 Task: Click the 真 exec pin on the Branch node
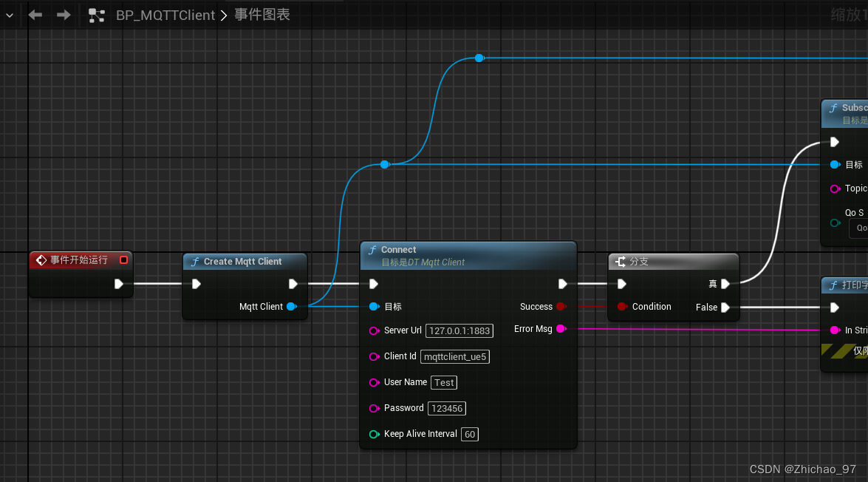[x=725, y=284]
